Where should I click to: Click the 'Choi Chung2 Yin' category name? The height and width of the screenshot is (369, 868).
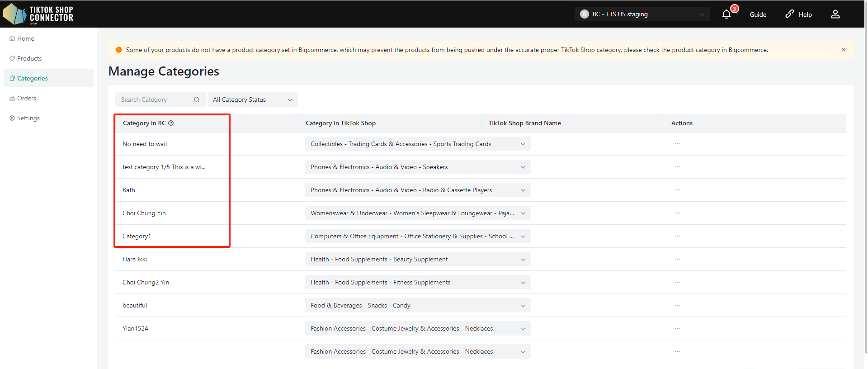[146, 282]
